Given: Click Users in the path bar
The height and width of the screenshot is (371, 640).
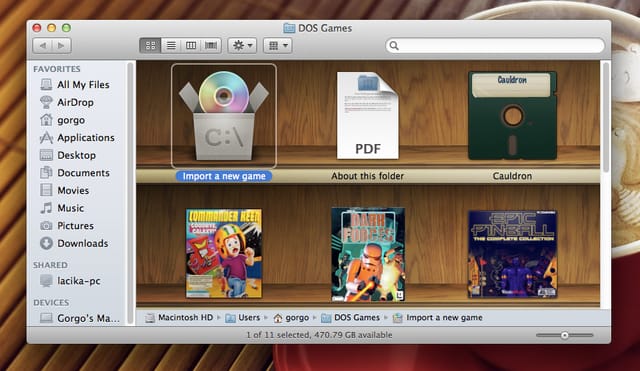Looking at the screenshot, I should [242, 318].
